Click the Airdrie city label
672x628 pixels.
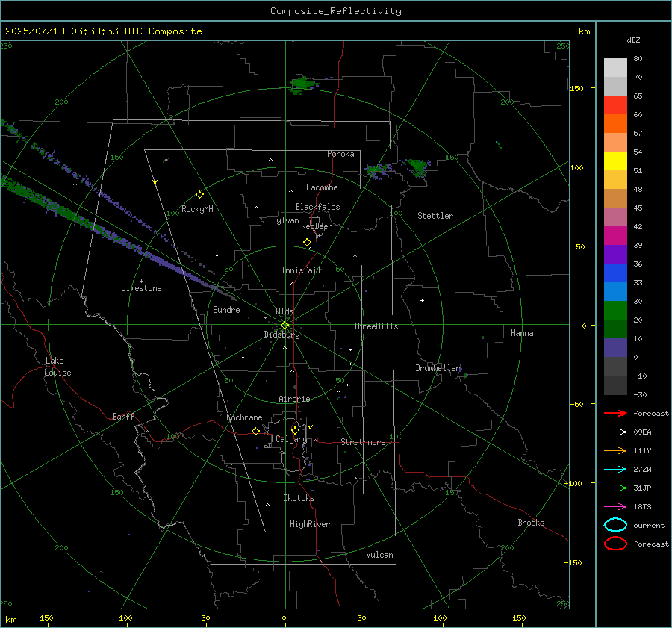coord(294,399)
